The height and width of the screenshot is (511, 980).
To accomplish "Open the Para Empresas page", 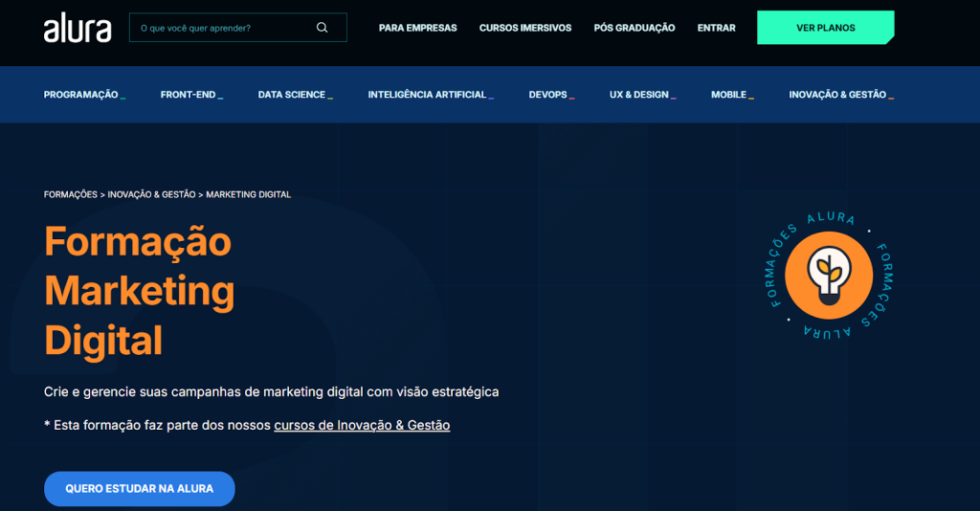I will [x=417, y=28].
